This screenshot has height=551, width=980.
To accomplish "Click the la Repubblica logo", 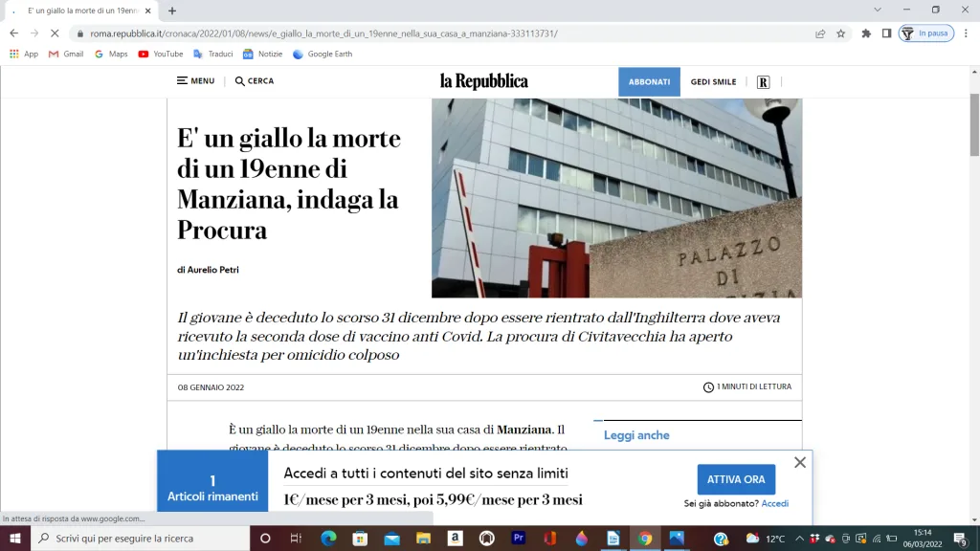I will (x=483, y=81).
